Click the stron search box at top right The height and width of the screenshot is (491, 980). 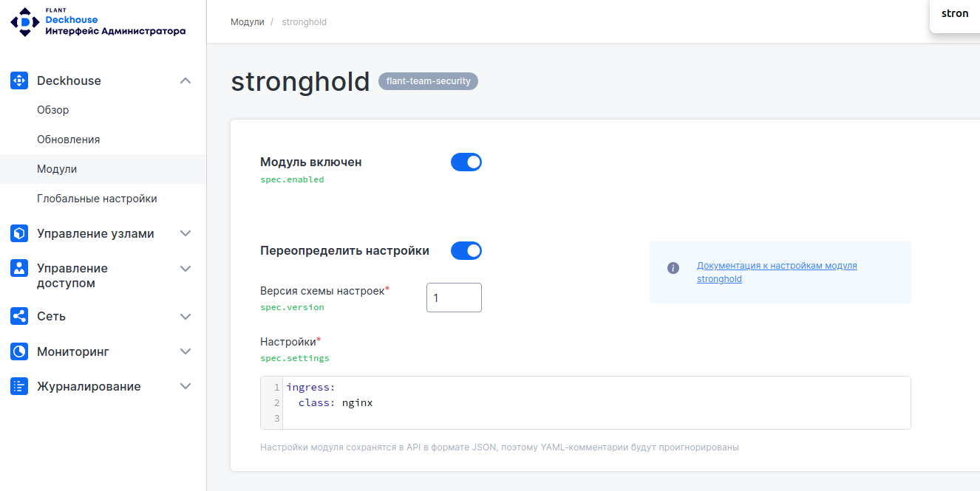pyautogui.click(x=954, y=13)
